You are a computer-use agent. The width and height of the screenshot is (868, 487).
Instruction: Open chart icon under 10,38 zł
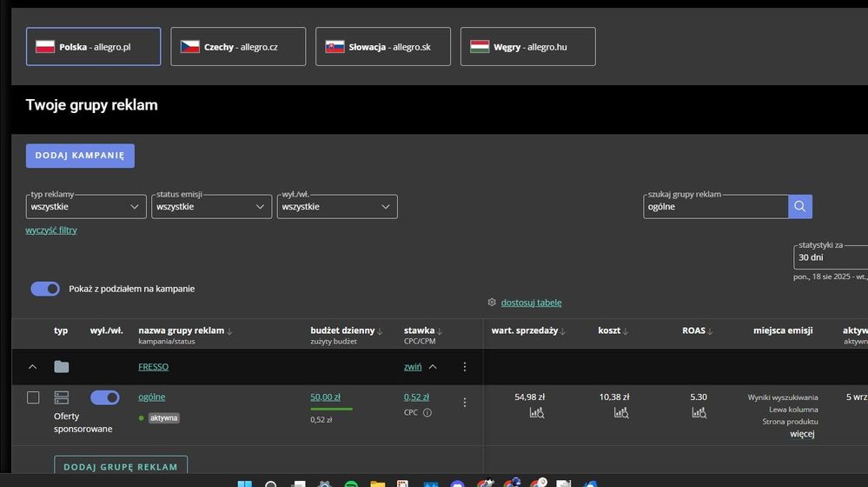click(621, 413)
